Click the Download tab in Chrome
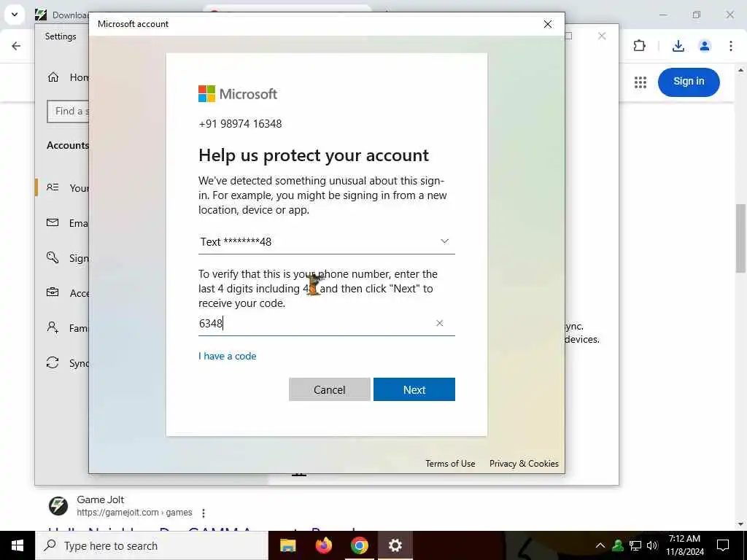 click(x=63, y=15)
